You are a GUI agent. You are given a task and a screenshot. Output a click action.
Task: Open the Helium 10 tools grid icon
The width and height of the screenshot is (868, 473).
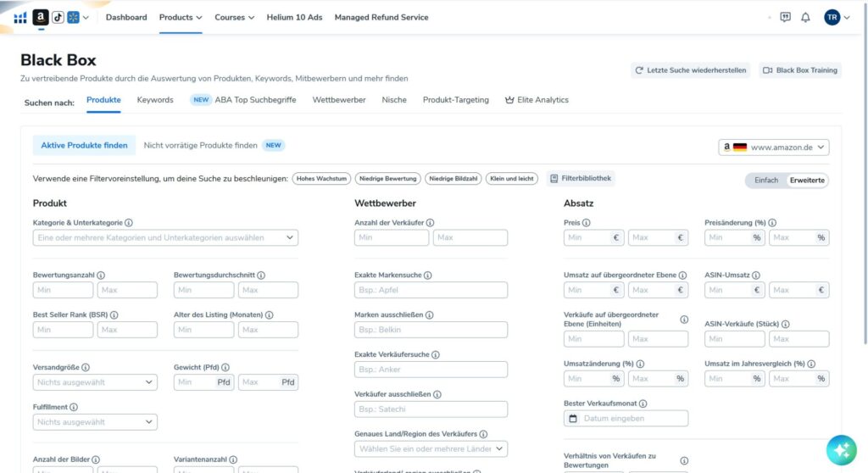[20, 18]
